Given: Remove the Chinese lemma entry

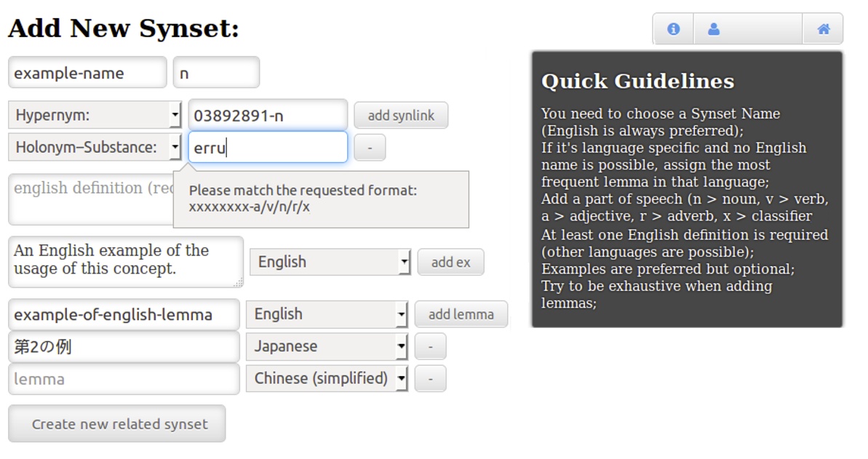Looking at the screenshot, I should pyautogui.click(x=430, y=378).
